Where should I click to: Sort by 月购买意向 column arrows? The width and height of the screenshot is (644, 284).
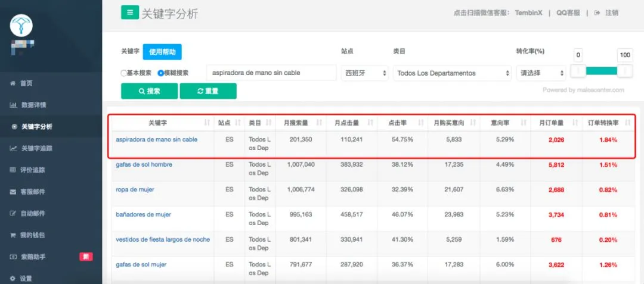point(473,123)
